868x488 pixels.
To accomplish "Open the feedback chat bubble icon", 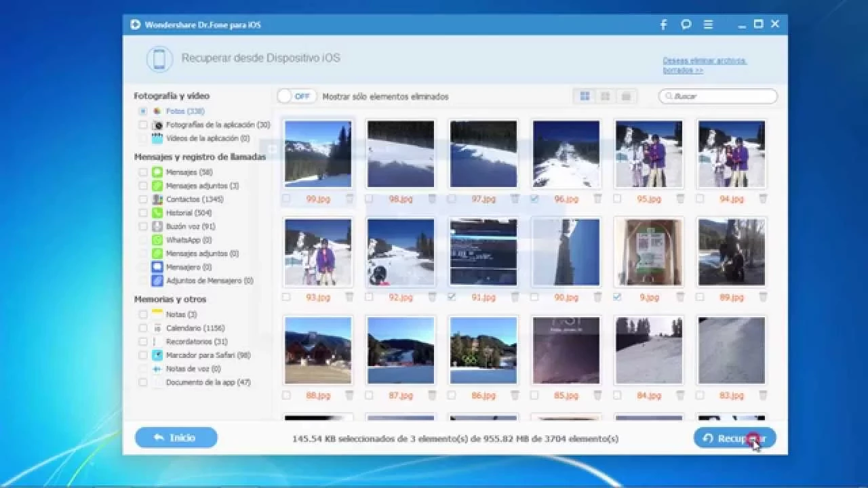I will click(x=686, y=24).
